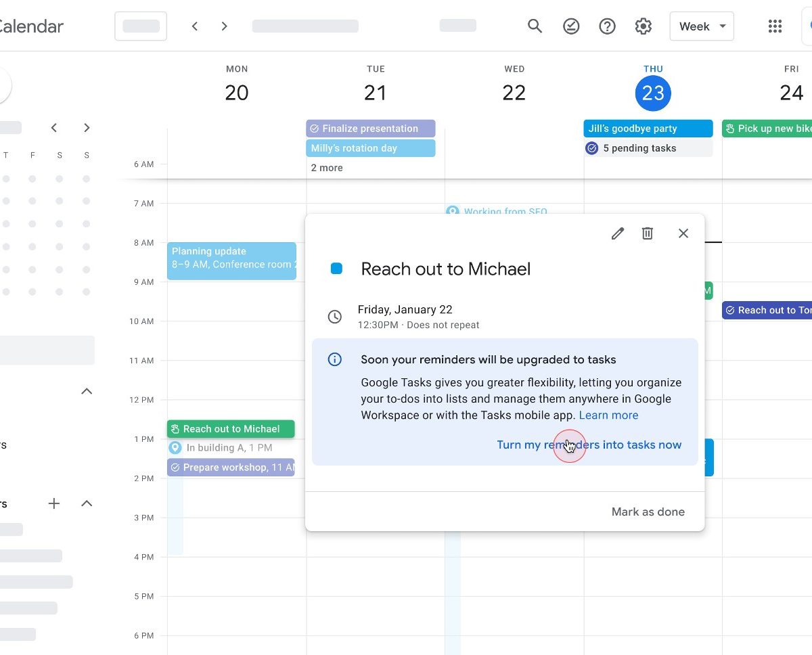Open the 'Finalize presentation' task on Tuesday

[370, 129]
